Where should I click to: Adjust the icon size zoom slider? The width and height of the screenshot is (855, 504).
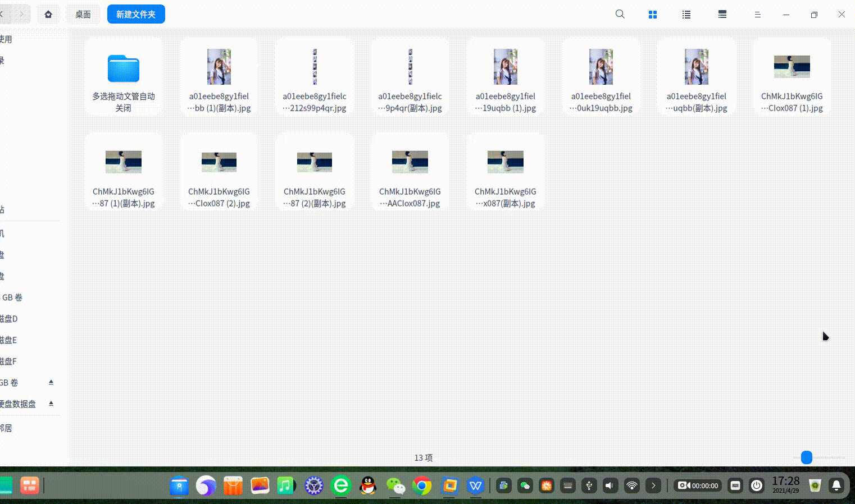(x=807, y=457)
